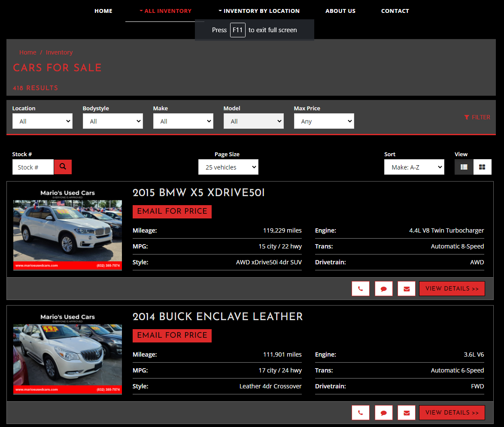Click the Leather 4dr Crossover style value
Image resolution: width=504 pixels, height=427 pixels.
tap(270, 386)
